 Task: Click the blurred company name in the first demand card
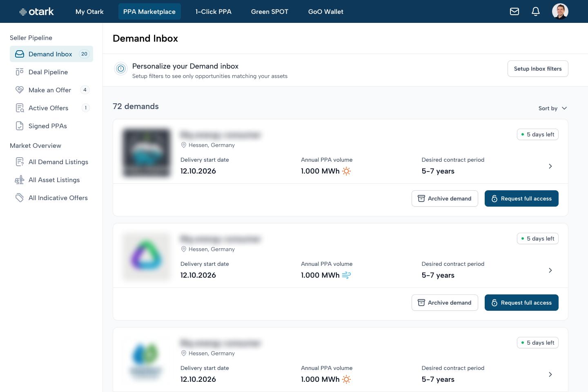[x=220, y=135]
